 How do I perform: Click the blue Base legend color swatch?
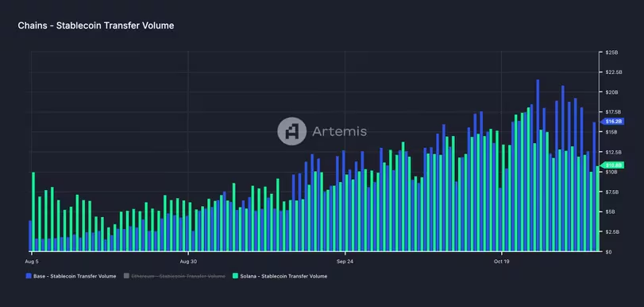coord(29,276)
